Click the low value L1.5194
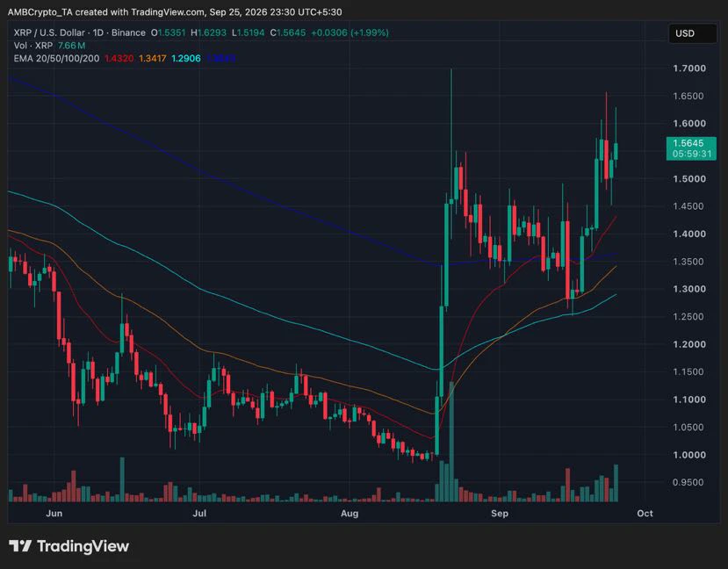Viewport: 728px width, 569px height. 248,33
